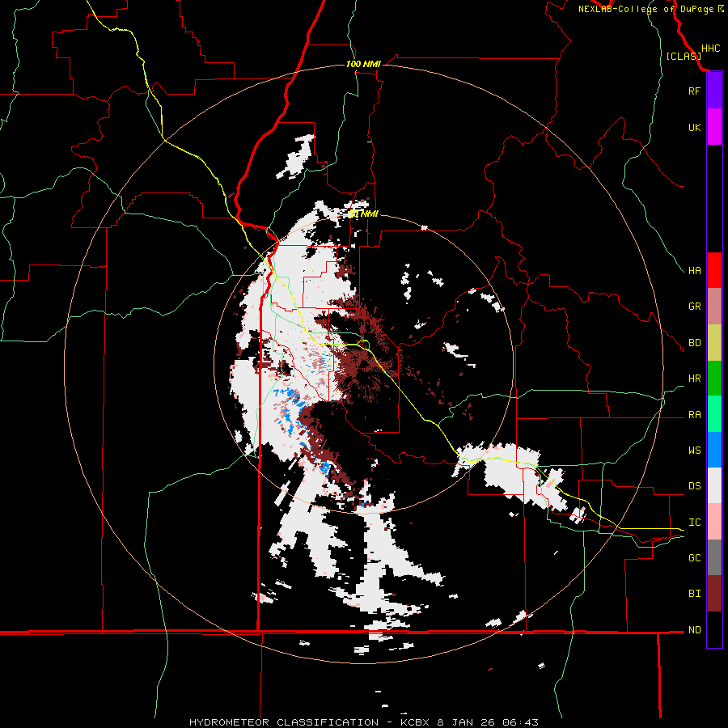Choose the light pink IC legend swatch
The image size is (728, 728).
pos(714,522)
